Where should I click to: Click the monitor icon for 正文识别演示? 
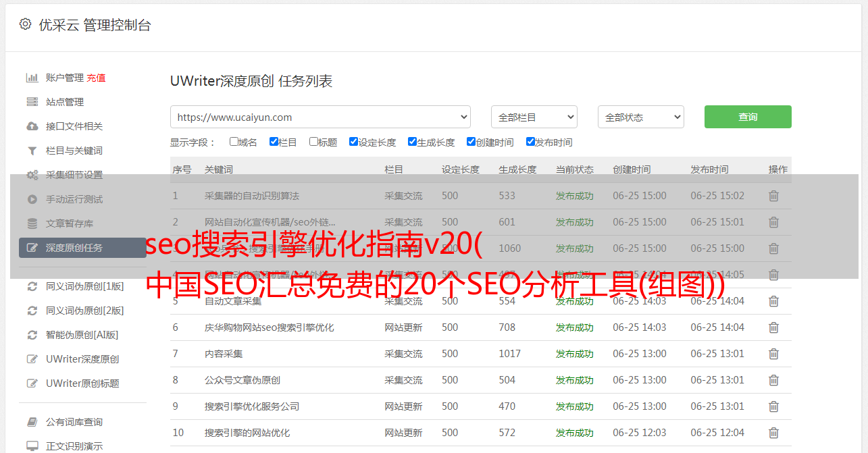[x=32, y=446]
